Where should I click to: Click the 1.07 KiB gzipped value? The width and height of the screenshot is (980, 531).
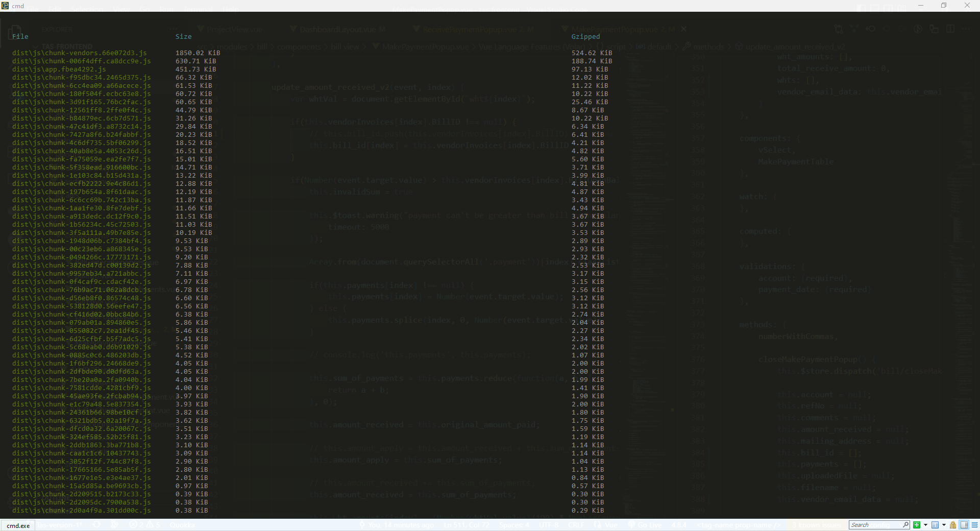point(588,355)
